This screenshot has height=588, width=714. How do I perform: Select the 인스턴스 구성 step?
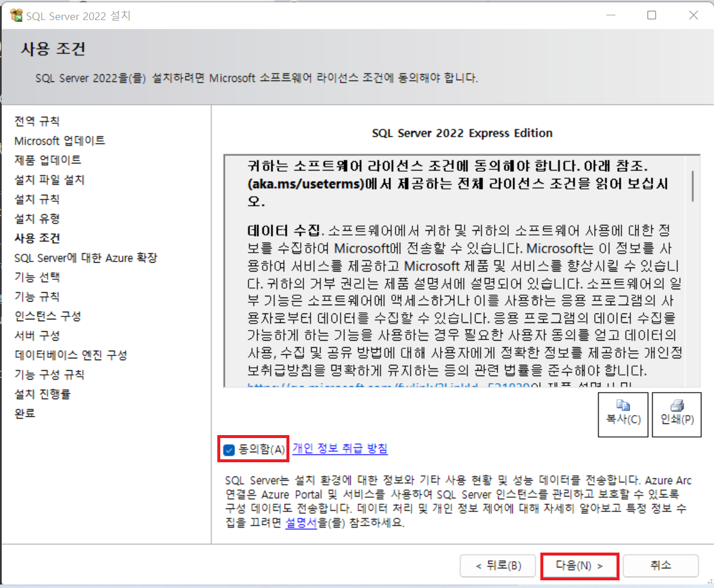48,316
